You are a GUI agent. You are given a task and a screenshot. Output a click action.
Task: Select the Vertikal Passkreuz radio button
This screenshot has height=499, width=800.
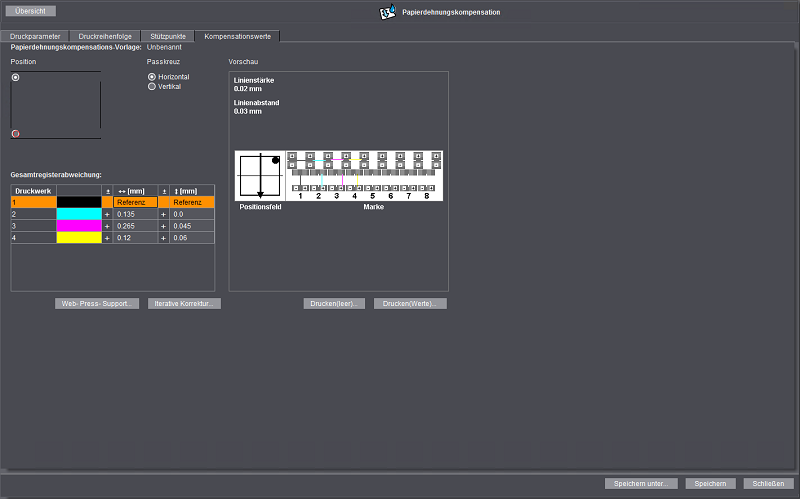[152, 87]
